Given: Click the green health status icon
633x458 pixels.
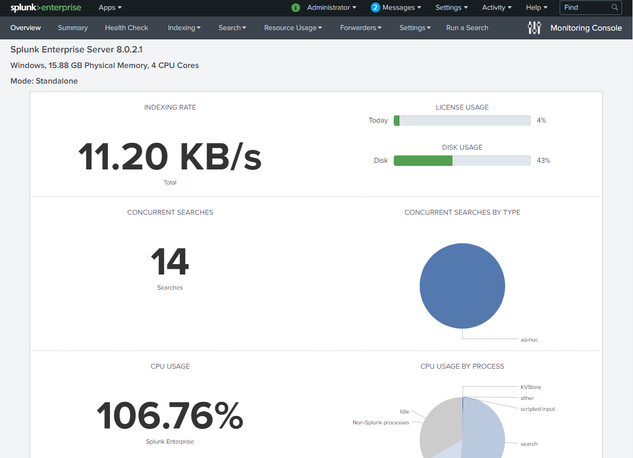Looking at the screenshot, I should [x=296, y=8].
